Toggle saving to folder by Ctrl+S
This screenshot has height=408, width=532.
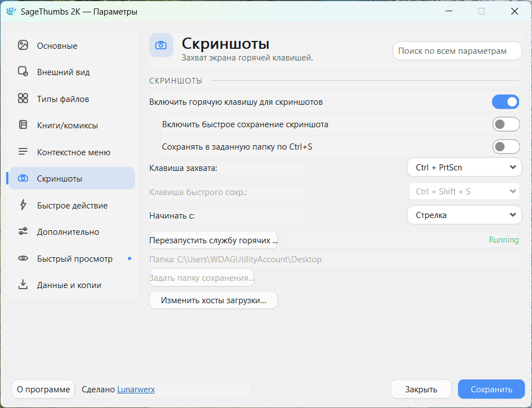(x=506, y=146)
